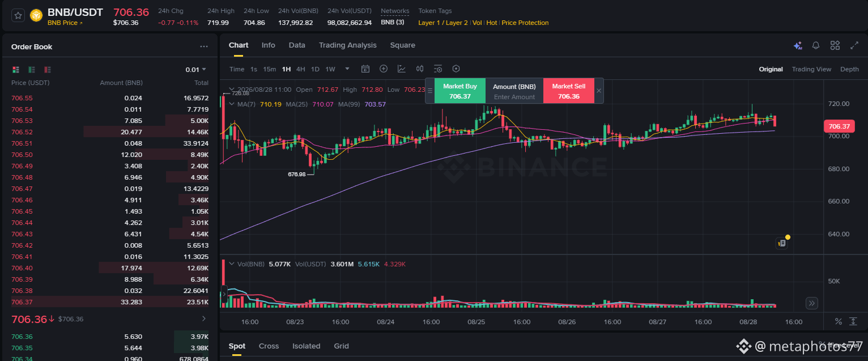Open more time intervals dropdown arrow

point(347,69)
